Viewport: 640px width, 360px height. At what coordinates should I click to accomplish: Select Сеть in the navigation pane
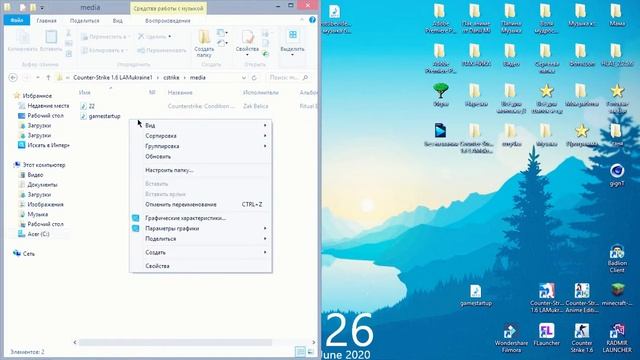coord(24,253)
